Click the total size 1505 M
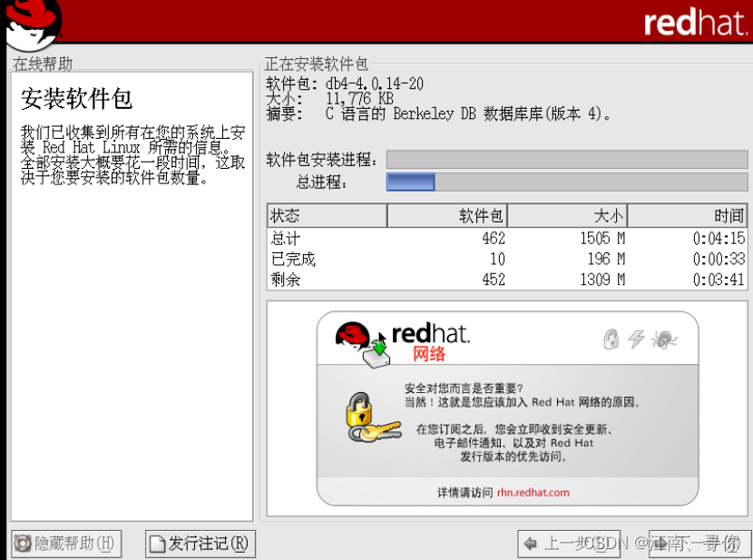 [602, 238]
